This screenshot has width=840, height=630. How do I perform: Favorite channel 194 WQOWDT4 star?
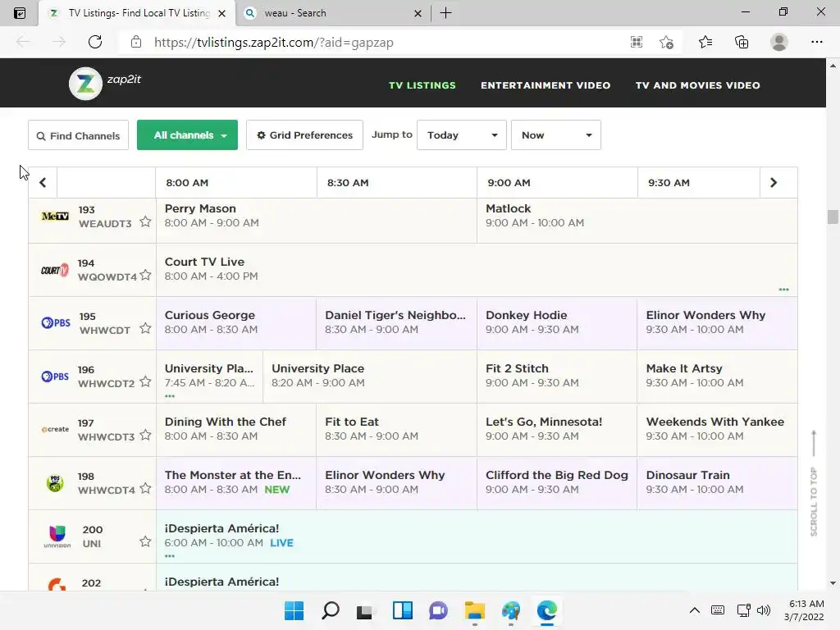pyautogui.click(x=145, y=275)
